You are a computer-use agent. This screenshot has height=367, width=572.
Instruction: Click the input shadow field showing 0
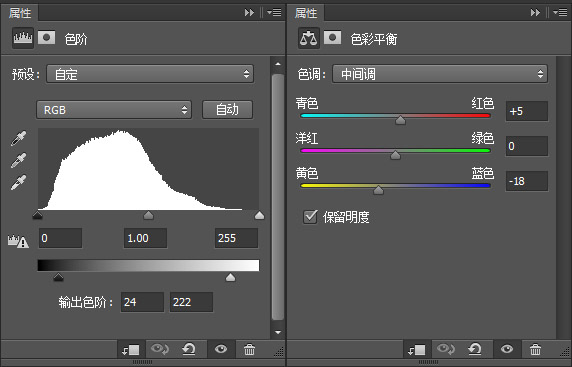(61, 238)
